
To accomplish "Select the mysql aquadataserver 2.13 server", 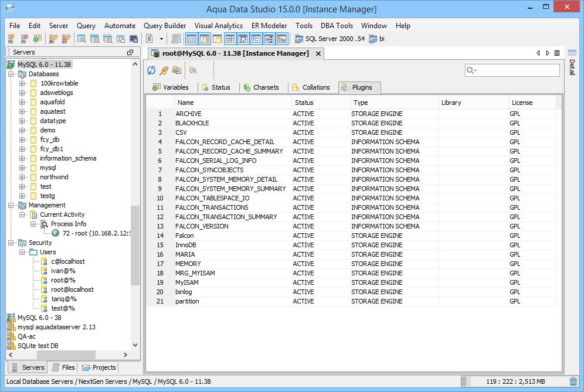I will coord(56,327).
